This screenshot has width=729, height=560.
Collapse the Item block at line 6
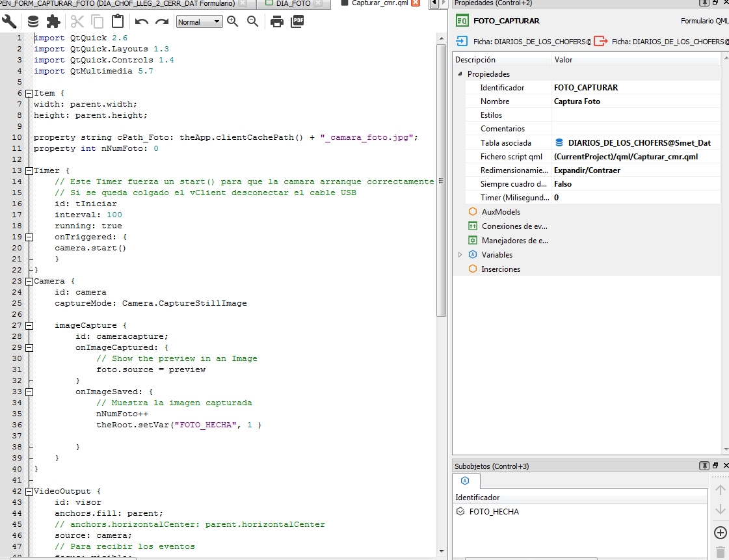[x=29, y=94]
